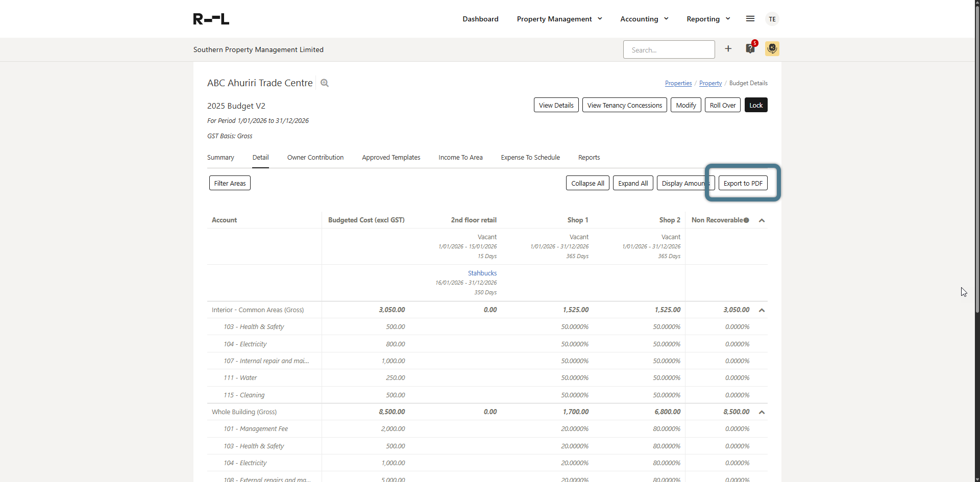Image resolution: width=980 pixels, height=482 pixels.
Task: Open the Property Management dropdown menu
Action: (559, 19)
